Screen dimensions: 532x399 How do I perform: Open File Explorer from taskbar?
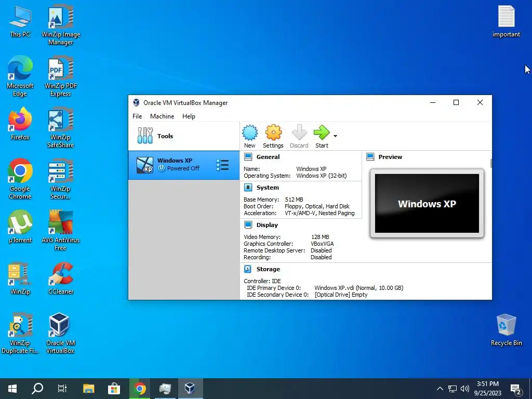89,389
